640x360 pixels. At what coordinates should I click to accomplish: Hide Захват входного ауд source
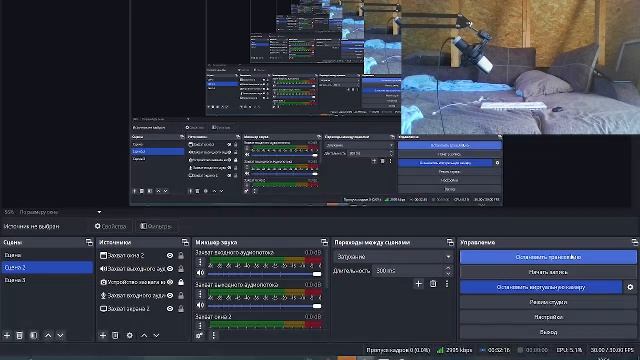tap(170, 296)
